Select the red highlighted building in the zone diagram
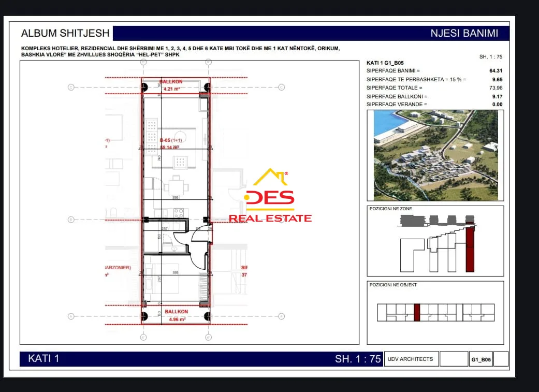Viewport: 539px width, 392px height. click(470, 249)
